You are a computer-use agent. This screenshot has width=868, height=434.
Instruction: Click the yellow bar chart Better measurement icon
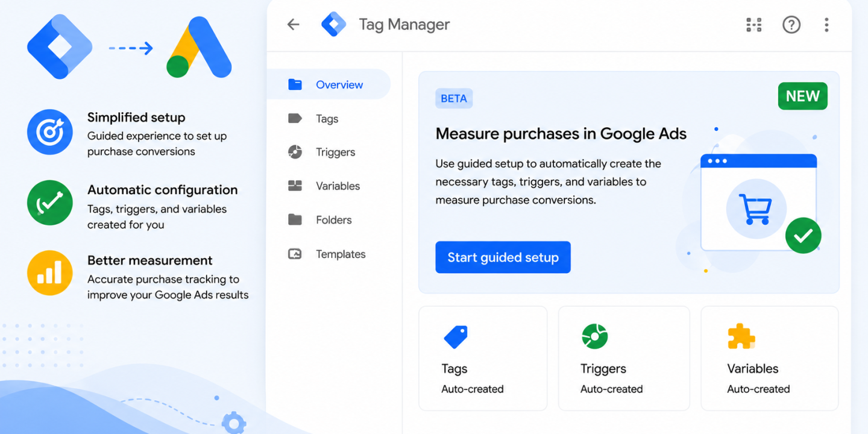[x=50, y=273]
